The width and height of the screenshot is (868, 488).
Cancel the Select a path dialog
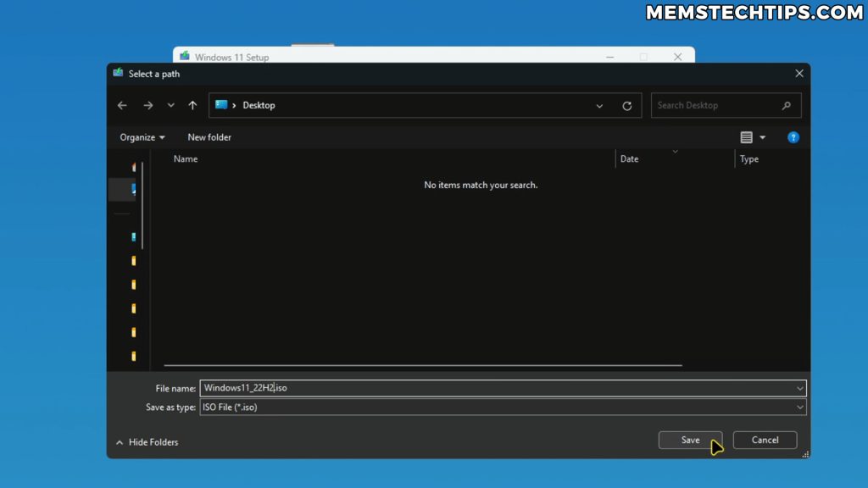(x=765, y=440)
